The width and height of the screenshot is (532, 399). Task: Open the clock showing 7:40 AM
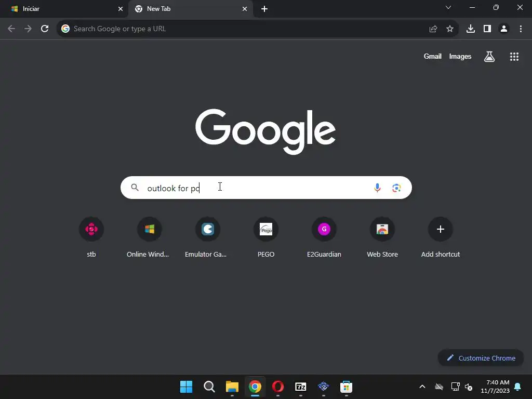[x=495, y=387]
